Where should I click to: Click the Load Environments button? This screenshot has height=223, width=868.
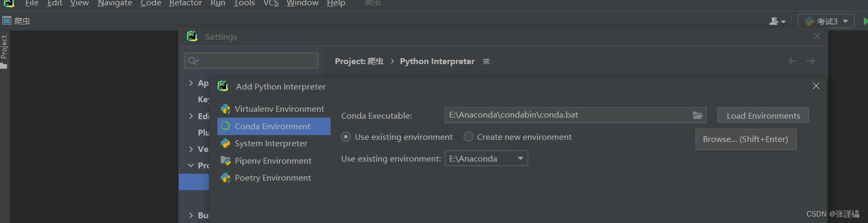click(763, 115)
